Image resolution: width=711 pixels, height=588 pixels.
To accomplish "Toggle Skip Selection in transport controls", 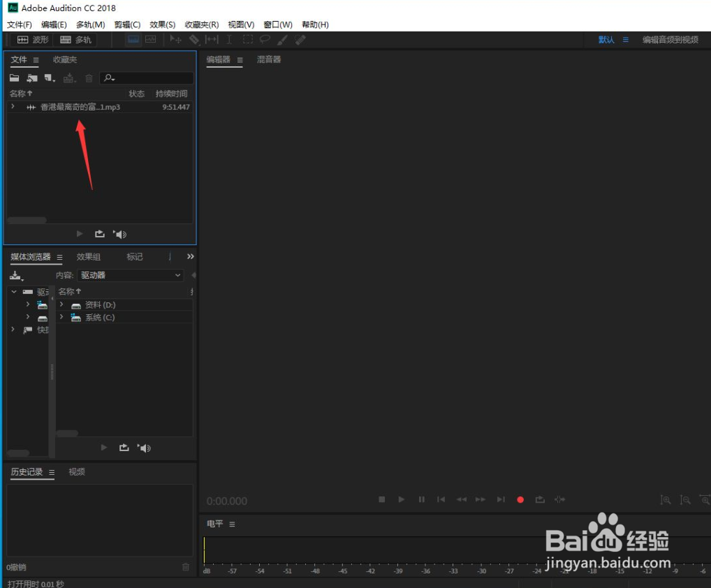I will 559,499.
